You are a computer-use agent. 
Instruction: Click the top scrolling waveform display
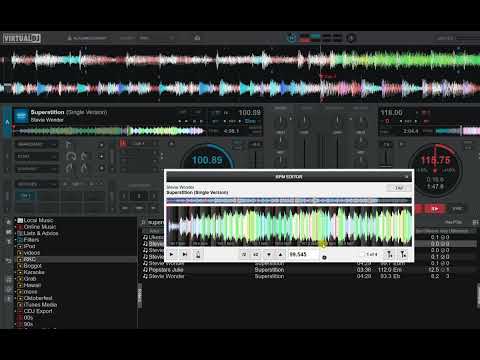pyautogui.click(x=240, y=60)
